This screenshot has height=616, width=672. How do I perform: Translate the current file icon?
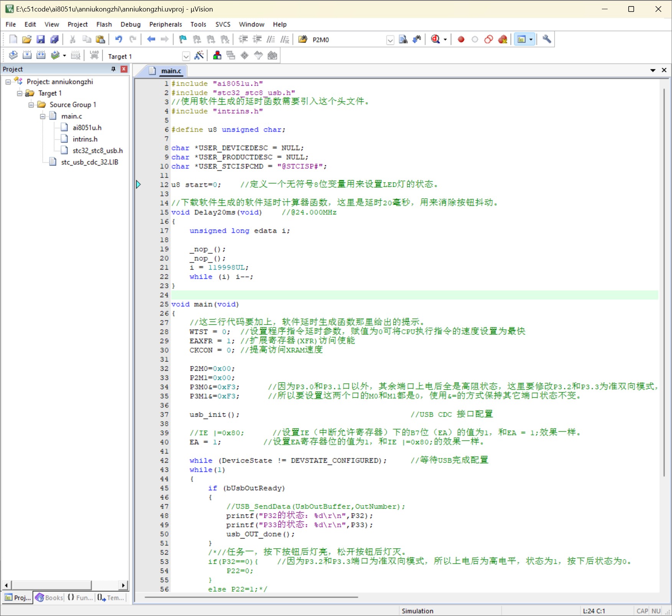[13, 56]
